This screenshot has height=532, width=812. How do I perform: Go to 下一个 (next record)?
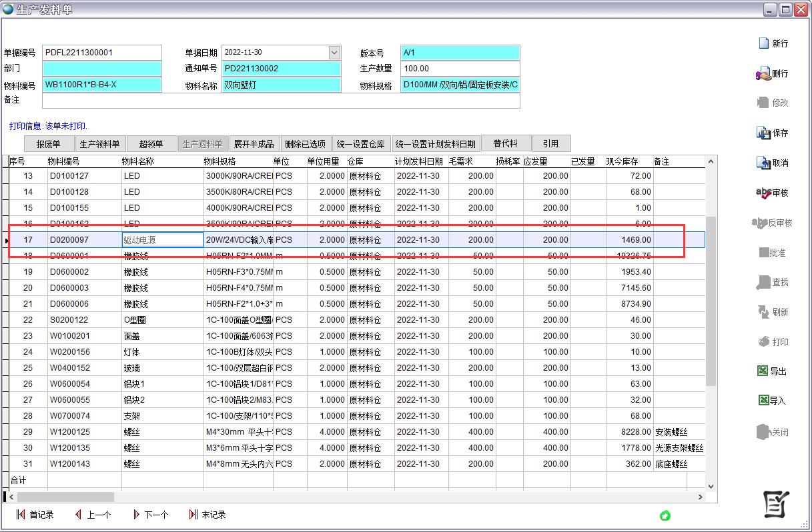point(137,515)
